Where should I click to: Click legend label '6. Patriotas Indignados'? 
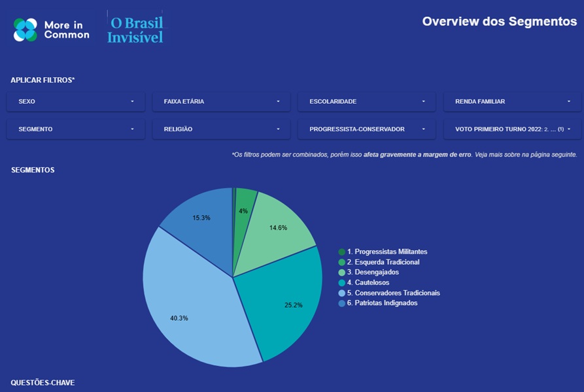coord(382,303)
